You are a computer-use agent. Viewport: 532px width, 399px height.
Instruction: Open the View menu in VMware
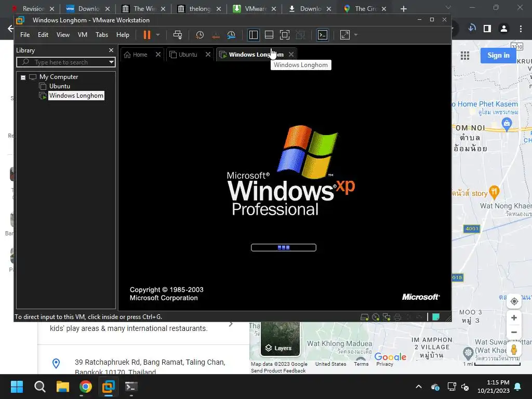pos(63,35)
